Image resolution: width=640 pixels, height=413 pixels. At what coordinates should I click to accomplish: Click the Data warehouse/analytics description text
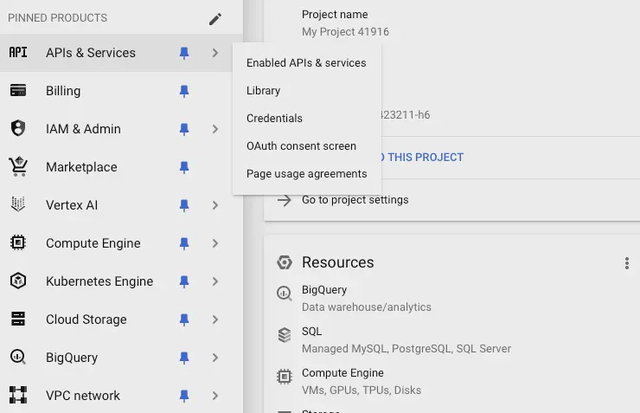click(x=367, y=307)
